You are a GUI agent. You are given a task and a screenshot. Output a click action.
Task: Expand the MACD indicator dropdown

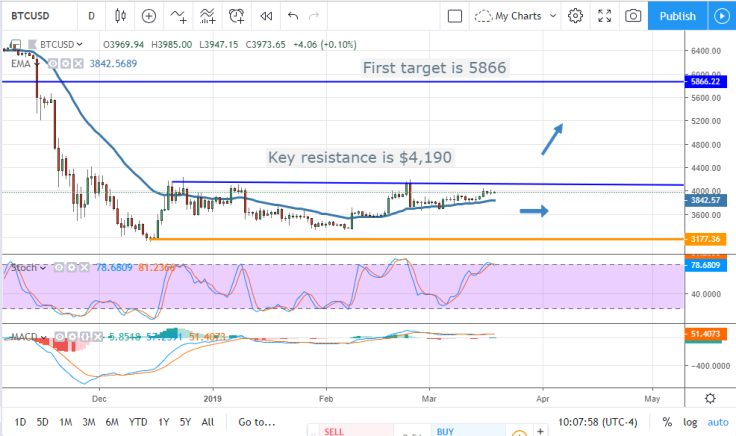[44, 337]
